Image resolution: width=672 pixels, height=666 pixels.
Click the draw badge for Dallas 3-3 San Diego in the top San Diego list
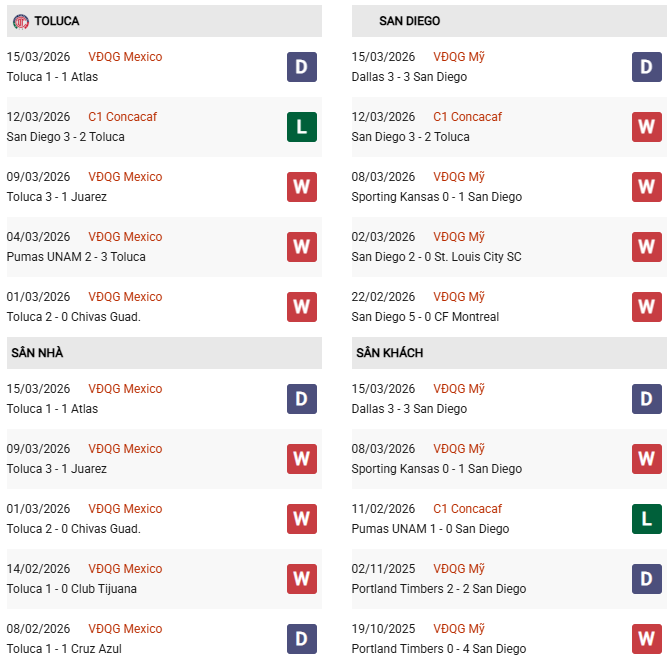tap(647, 67)
